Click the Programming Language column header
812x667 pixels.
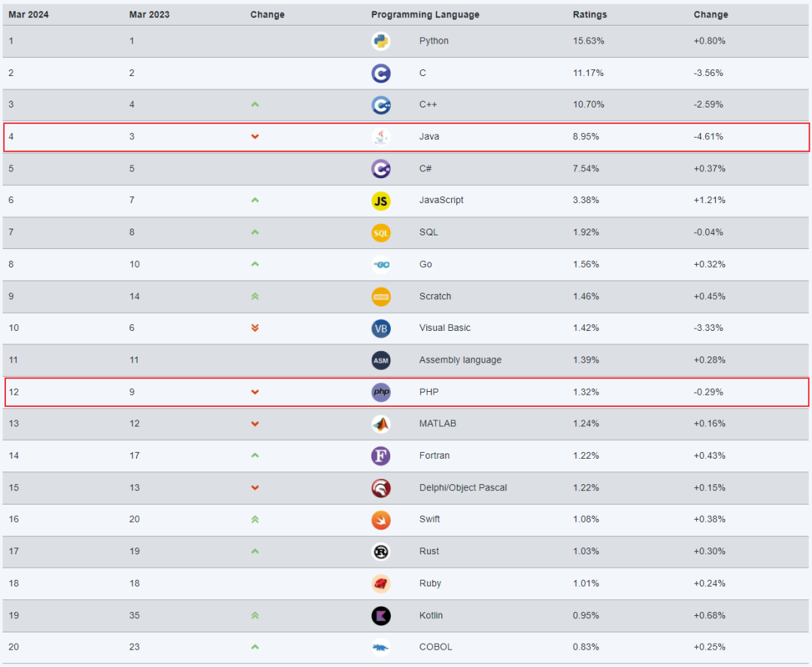tap(425, 14)
